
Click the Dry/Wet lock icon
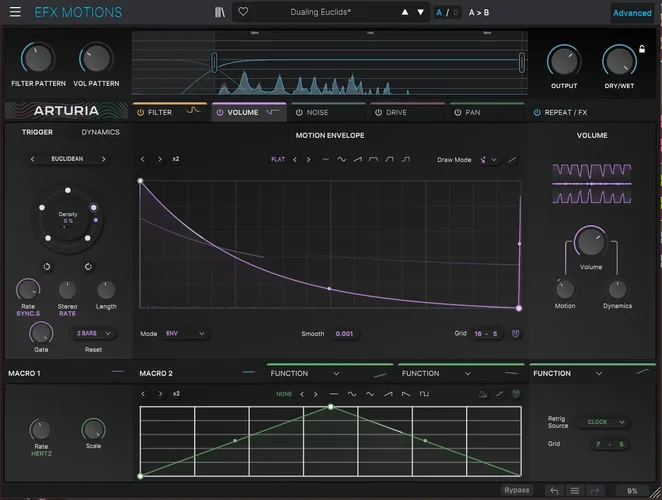pos(641,48)
